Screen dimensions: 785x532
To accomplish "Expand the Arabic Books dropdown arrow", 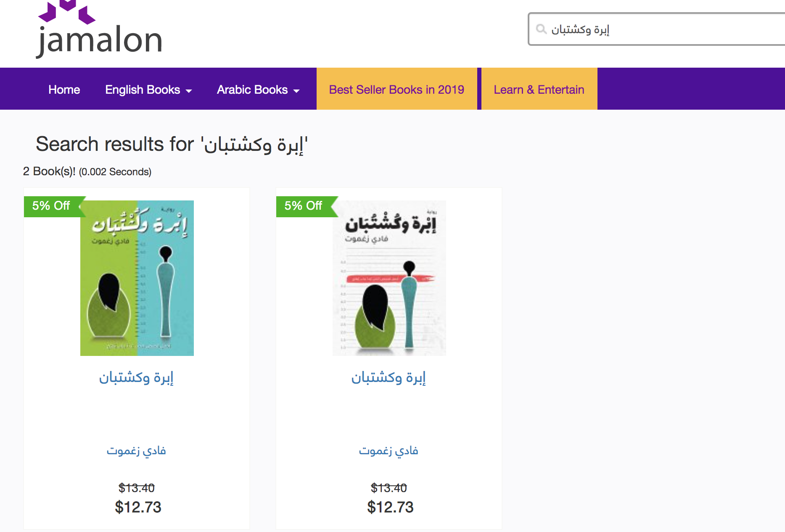I will pyautogui.click(x=296, y=91).
